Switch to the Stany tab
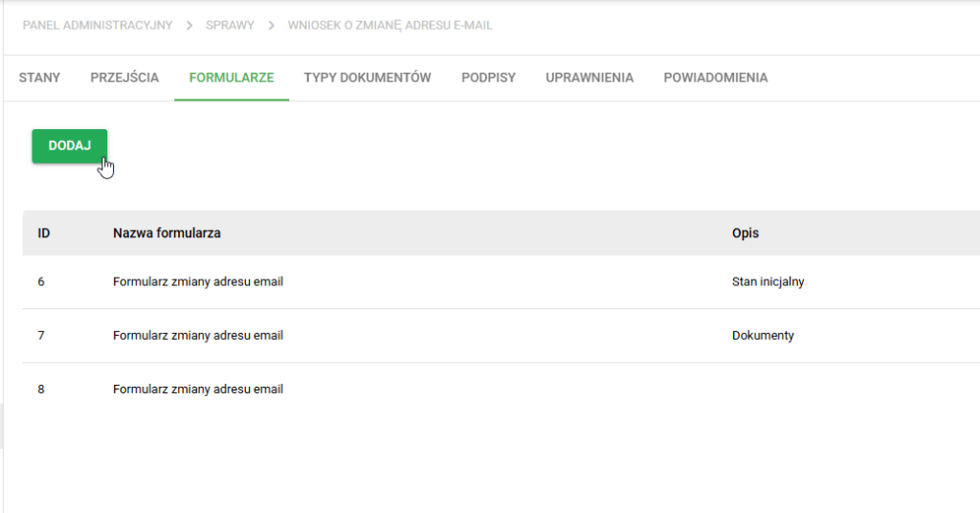This screenshot has height=513, width=980. click(x=39, y=78)
